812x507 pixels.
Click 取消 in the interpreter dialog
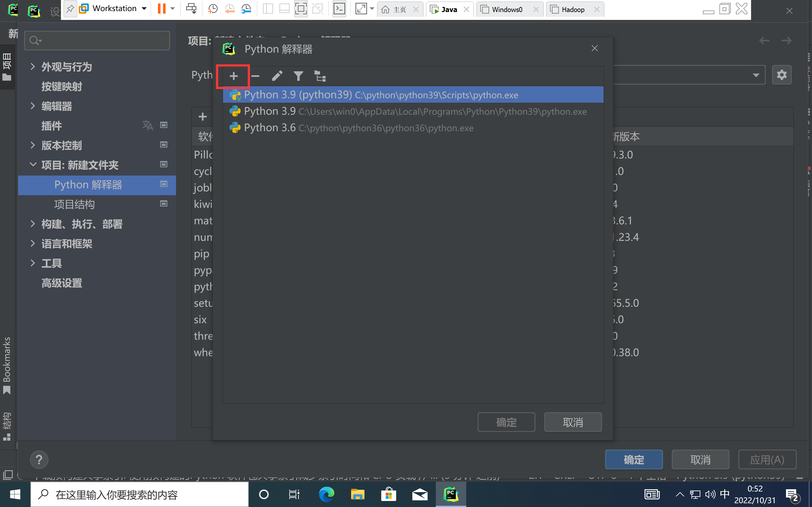[573, 422]
